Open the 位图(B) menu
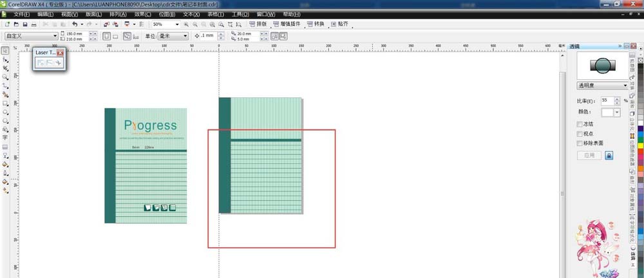The height and width of the screenshot is (278, 644). click(167, 14)
